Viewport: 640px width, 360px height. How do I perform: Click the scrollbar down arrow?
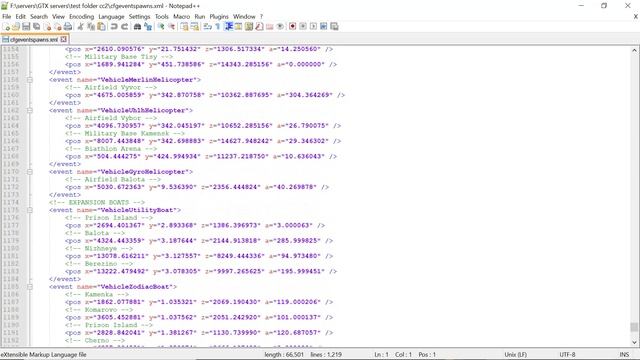(634, 342)
